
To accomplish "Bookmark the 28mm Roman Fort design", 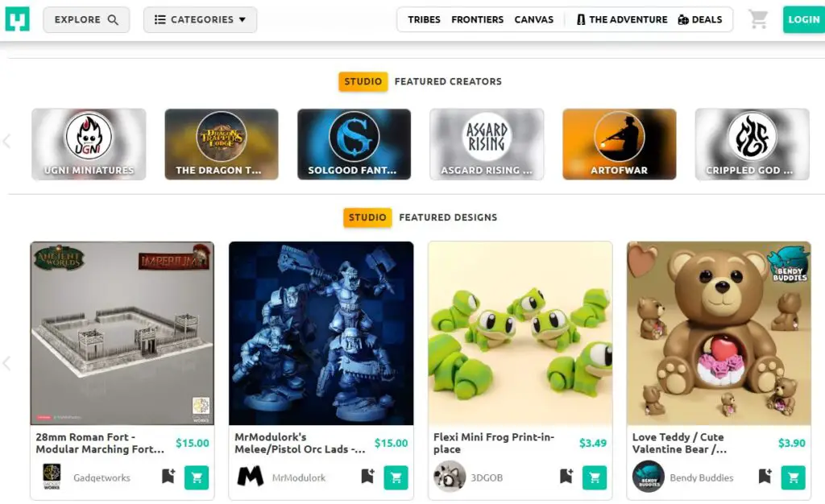I will pyautogui.click(x=168, y=476).
